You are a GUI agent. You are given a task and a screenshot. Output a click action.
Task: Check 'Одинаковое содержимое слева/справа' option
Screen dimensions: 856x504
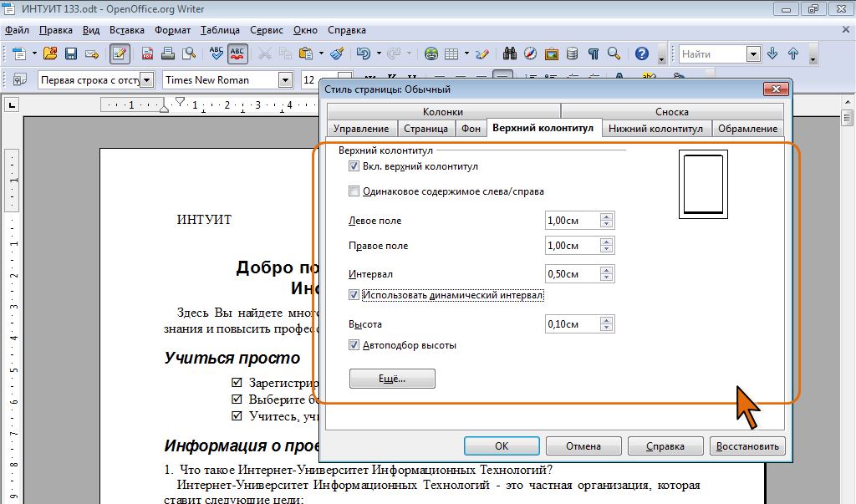(354, 191)
